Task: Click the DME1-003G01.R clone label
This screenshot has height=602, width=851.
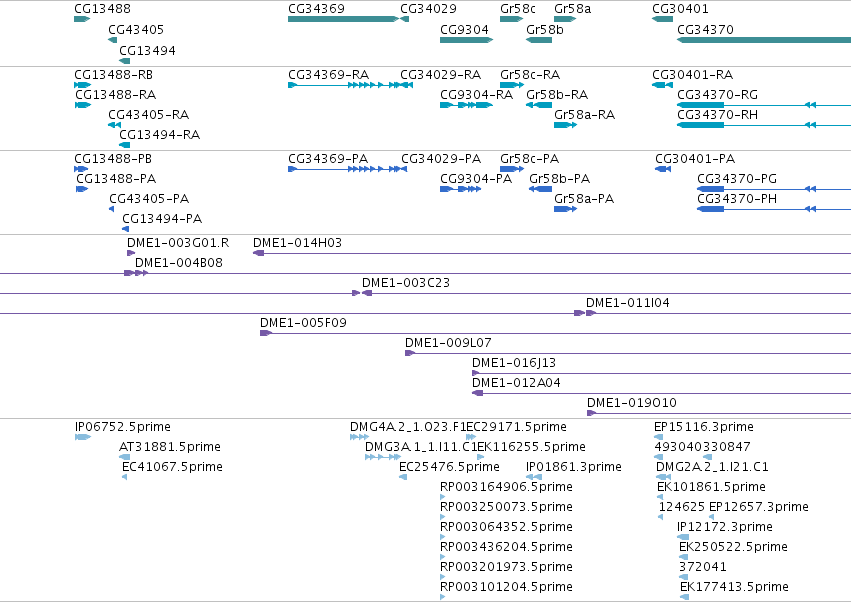Action: tap(178, 243)
